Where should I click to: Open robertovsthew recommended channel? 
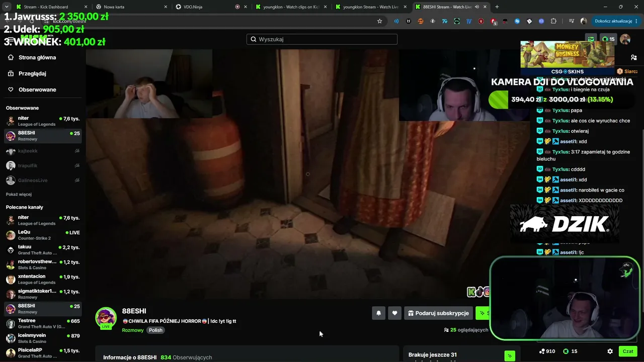(43, 264)
